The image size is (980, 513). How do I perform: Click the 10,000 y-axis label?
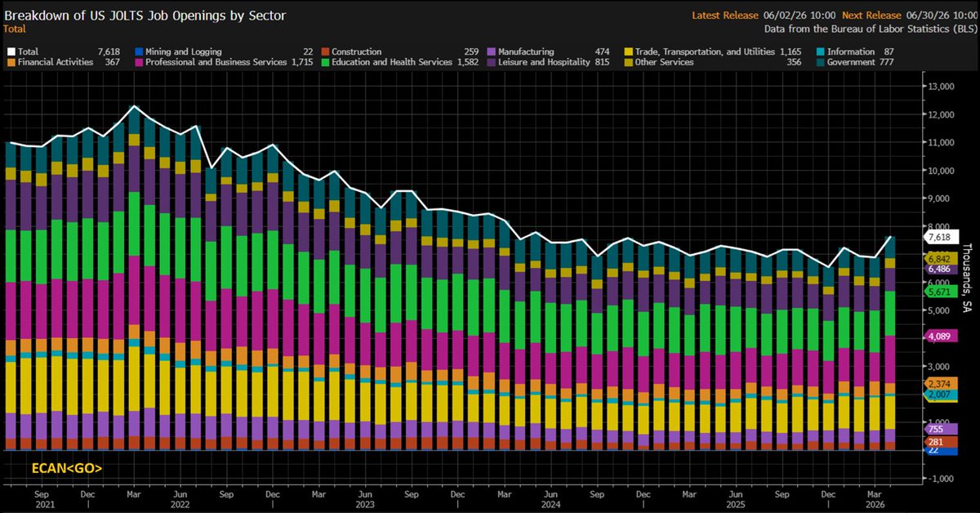pyautogui.click(x=940, y=171)
